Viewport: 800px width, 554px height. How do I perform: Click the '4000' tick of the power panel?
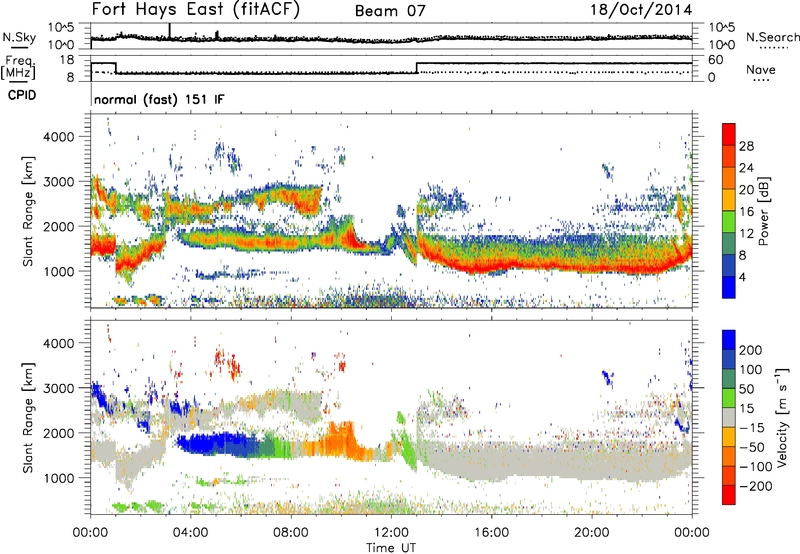tap(58, 137)
